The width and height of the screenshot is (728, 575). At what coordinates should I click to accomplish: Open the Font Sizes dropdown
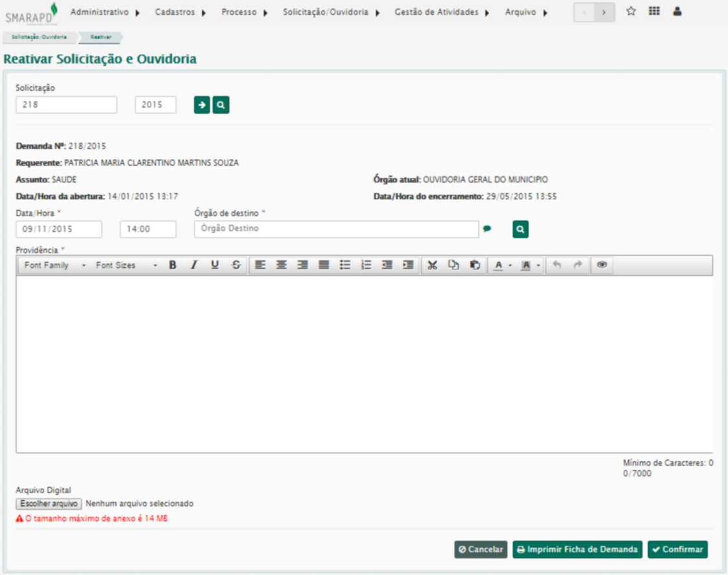pos(126,265)
